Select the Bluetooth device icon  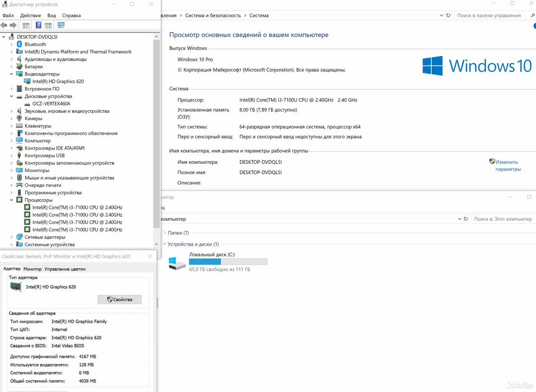tap(19, 44)
